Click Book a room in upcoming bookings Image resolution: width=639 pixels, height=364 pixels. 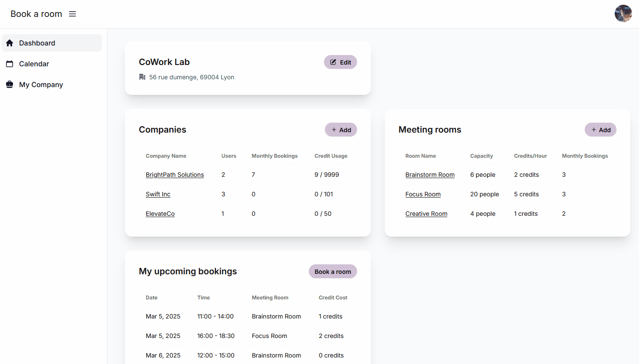[333, 271]
